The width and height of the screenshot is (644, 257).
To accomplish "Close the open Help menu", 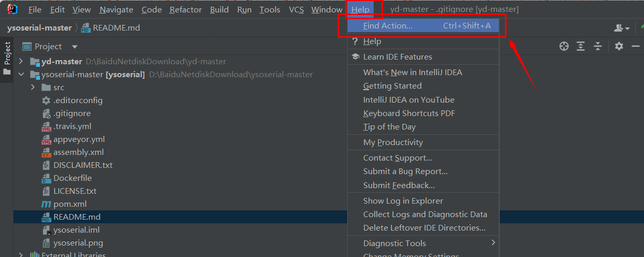I will (x=360, y=9).
